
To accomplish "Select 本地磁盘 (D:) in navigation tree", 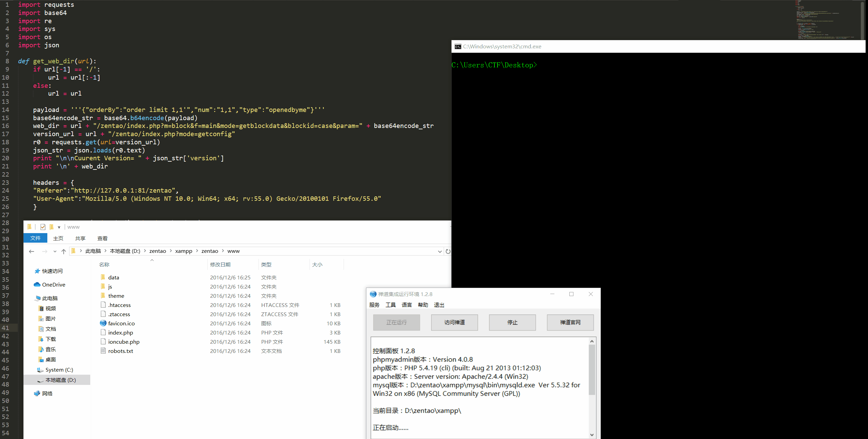I will point(60,380).
